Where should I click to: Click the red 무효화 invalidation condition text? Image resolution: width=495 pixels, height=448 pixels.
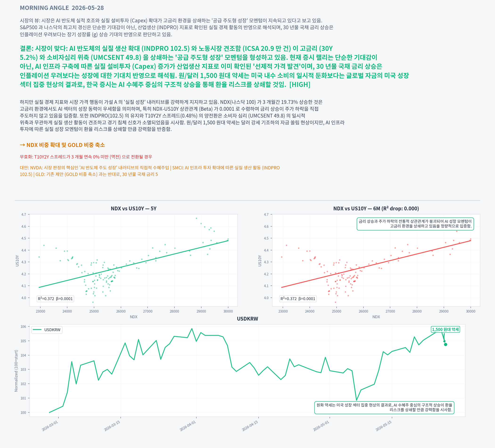coord(86,157)
